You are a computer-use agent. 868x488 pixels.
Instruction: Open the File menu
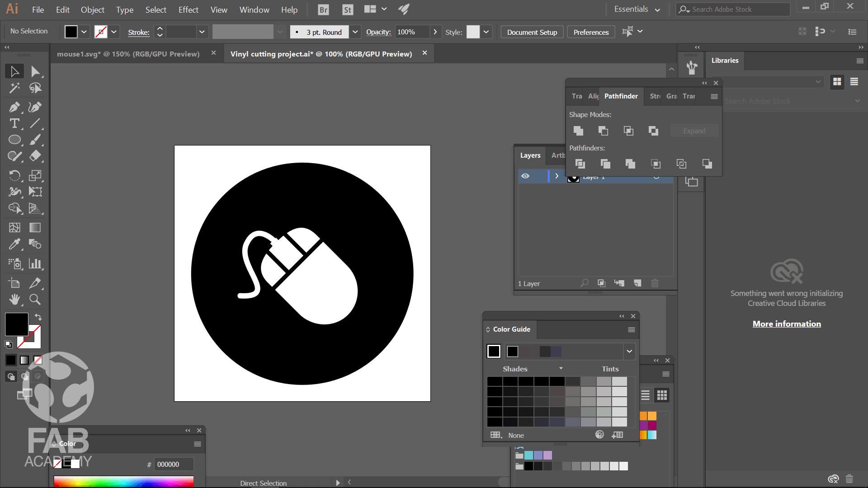pos(38,9)
